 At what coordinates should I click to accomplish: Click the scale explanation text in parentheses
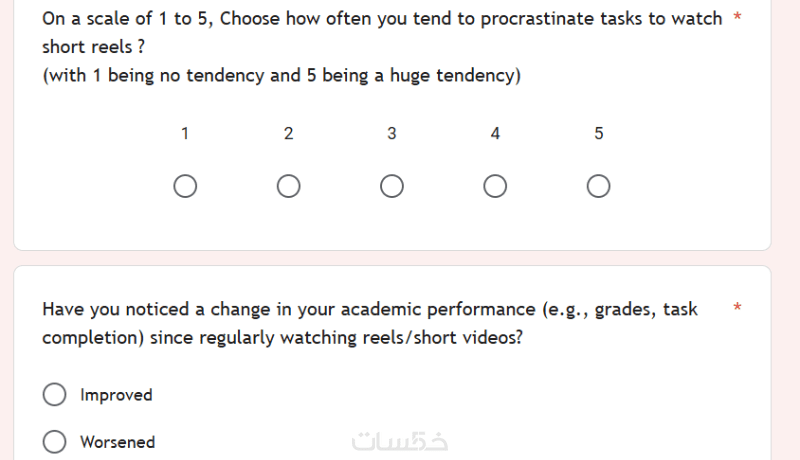coord(281,76)
